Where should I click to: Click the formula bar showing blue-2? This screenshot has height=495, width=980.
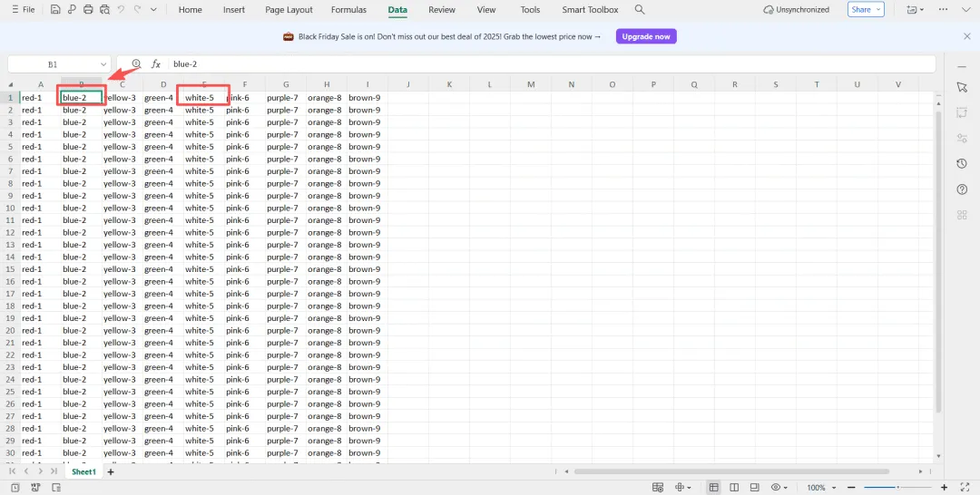(x=553, y=63)
